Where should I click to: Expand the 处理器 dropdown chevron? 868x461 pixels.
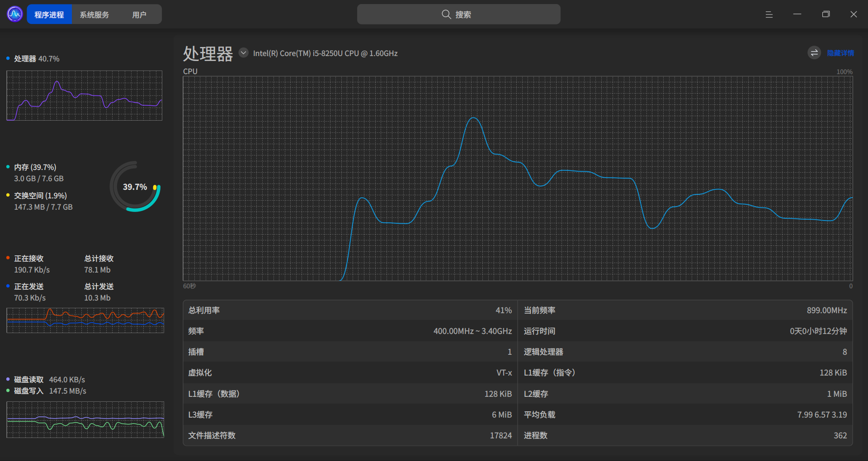[x=243, y=53]
